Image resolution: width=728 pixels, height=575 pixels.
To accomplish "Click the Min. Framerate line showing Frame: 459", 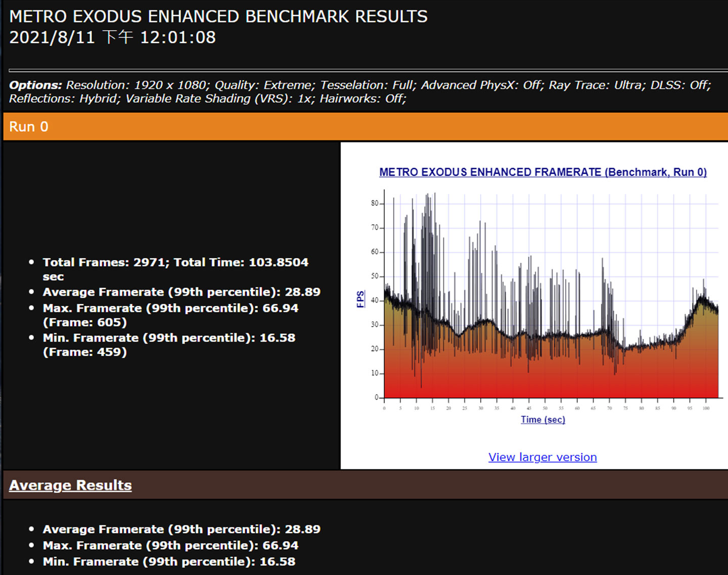I will click(x=169, y=338).
